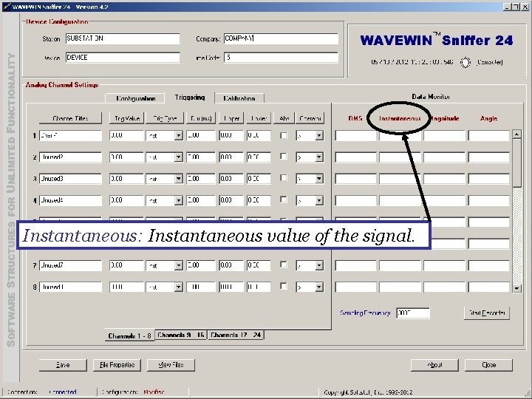Click the RMS monitor field for channel 1

tap(356, 136)
